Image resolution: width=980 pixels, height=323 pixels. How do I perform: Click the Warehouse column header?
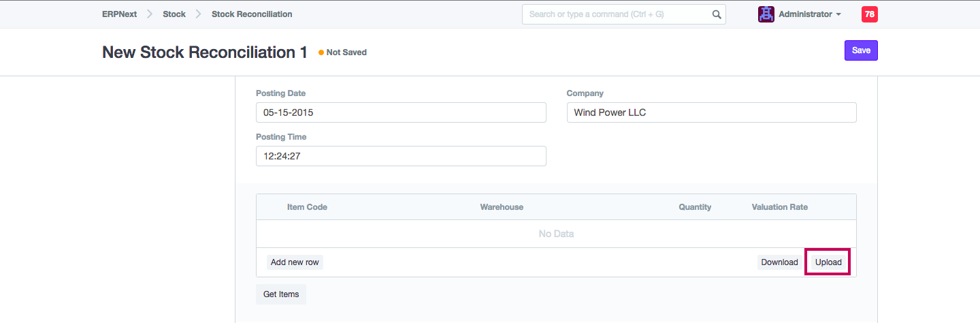pos(502,207)
